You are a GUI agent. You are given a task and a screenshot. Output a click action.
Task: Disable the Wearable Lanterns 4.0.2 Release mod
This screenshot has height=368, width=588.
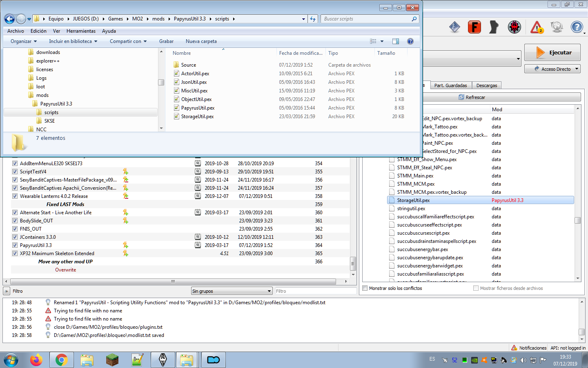point(15,196)
